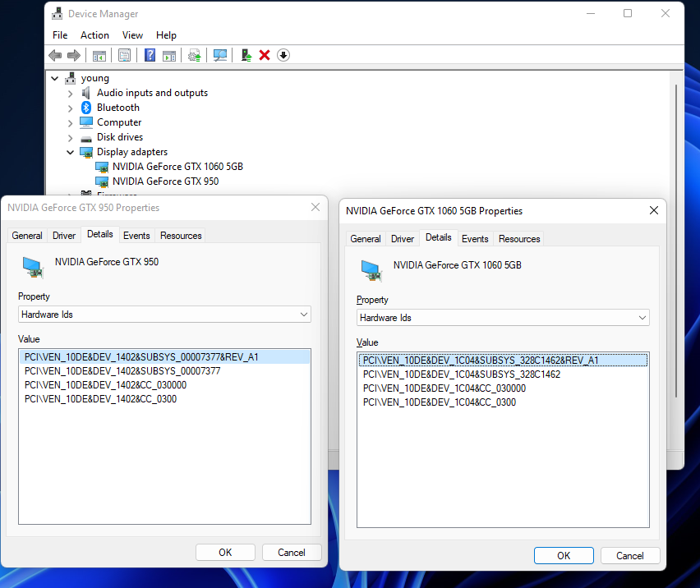Switch to General tab in GTX 950 Properties
Screen dimensions: 700x588
click(x=27, y=236)
